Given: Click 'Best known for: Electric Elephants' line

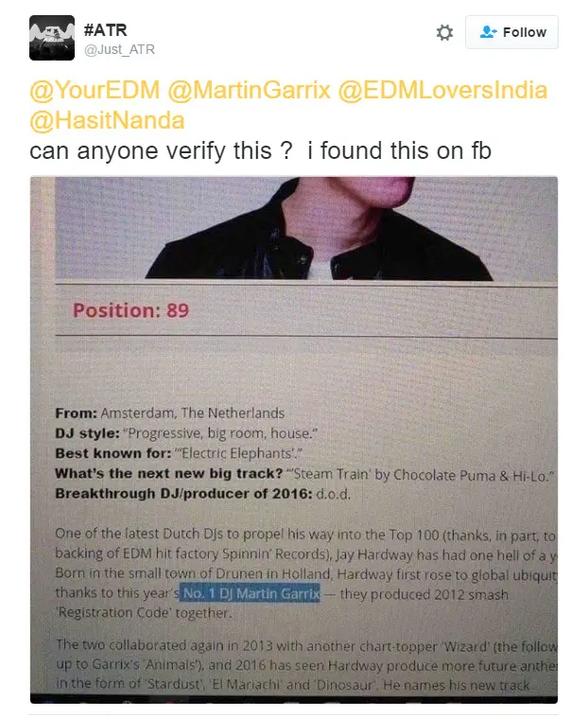Looking at the screenshot, I should point(179,453).
